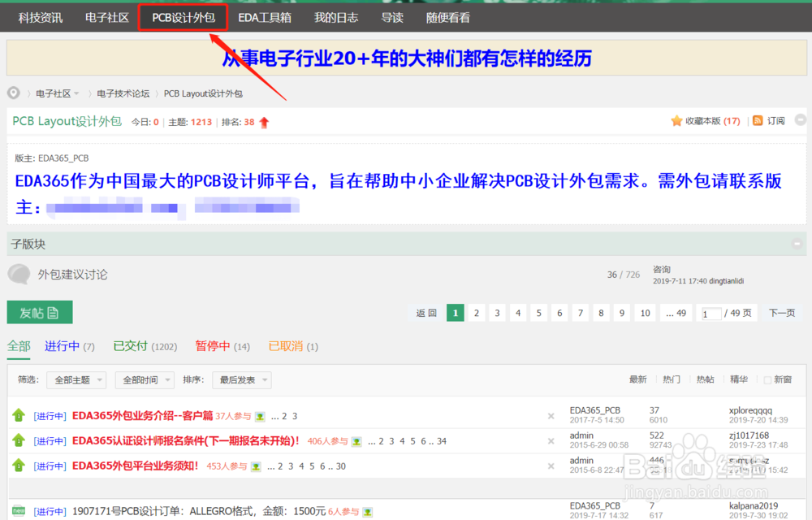
Task: Open 随便看看 in the top navigation
Action: pyautogui.click(x=448, y=18)
